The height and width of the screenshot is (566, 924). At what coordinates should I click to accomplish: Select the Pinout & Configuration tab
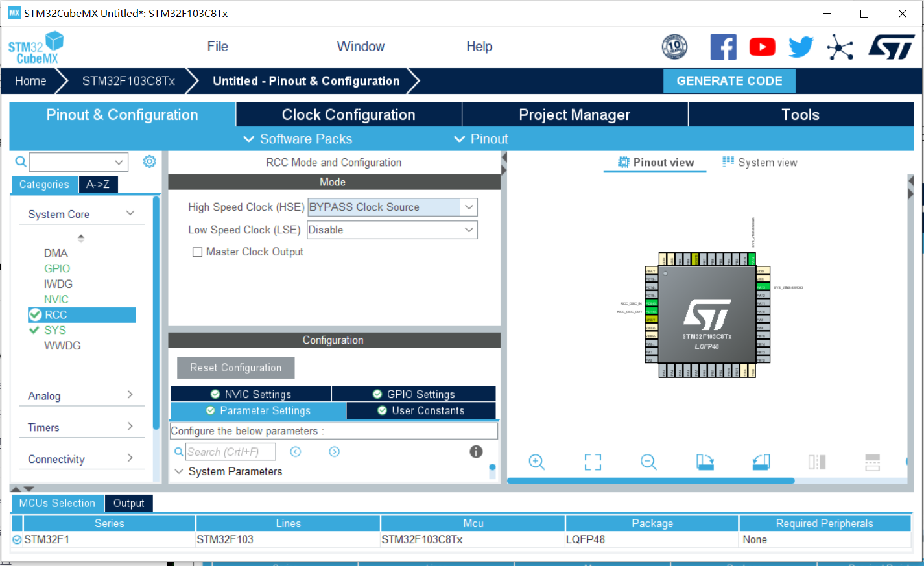click(x=123, y=115)
